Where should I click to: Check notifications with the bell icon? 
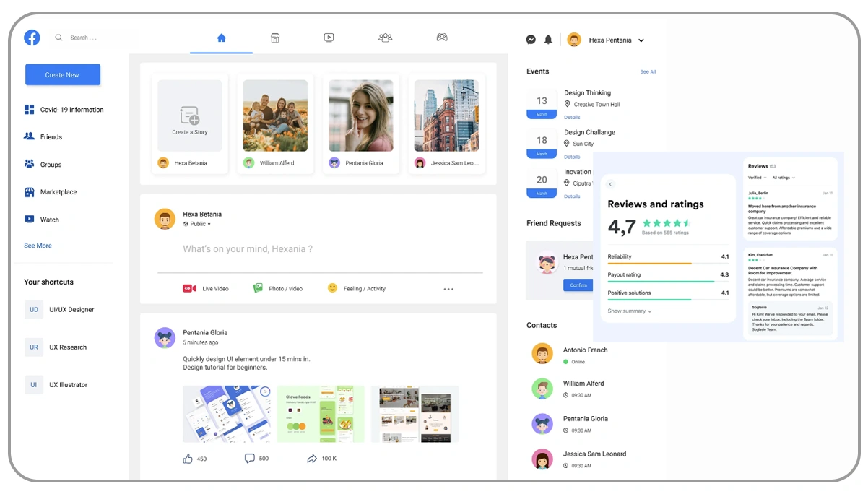point(548,40)
